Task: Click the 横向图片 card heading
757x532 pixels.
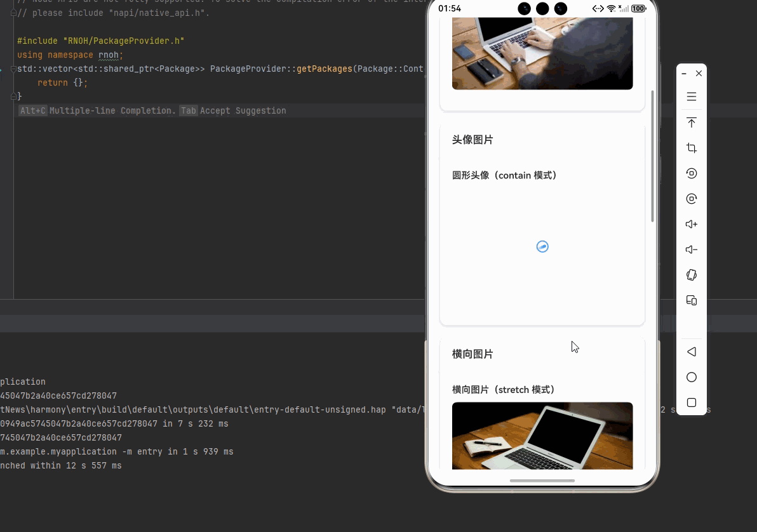Action: click(x=472, y=354)
